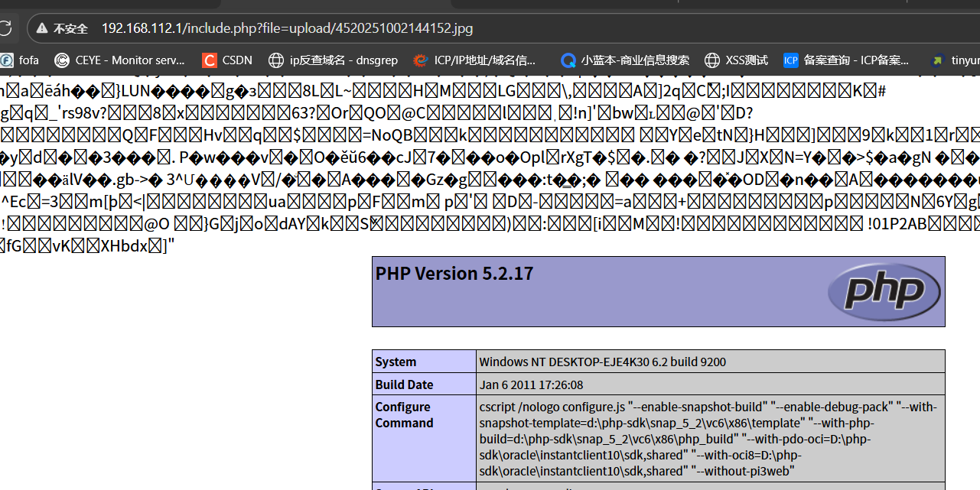Click the PHP Version 5.2.17 heading
Screen dimensions: 980x490
pos(454,274)
